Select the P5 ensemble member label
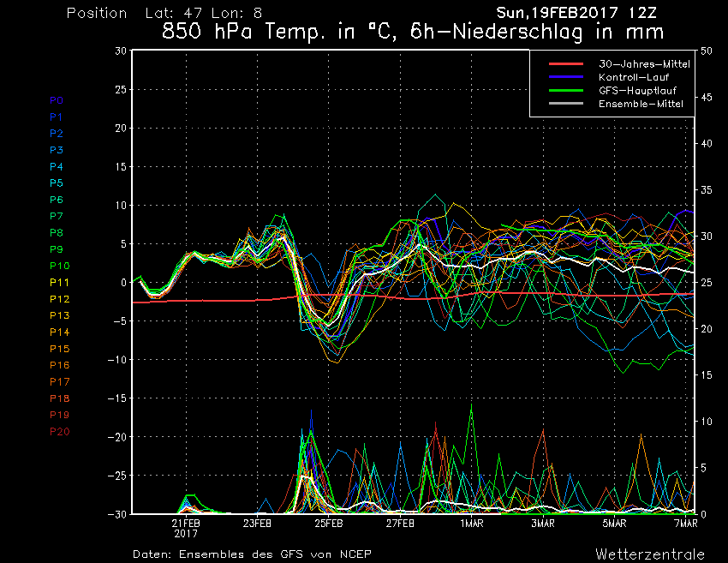This screenshot has height=563, width=728. click(56, 183)
